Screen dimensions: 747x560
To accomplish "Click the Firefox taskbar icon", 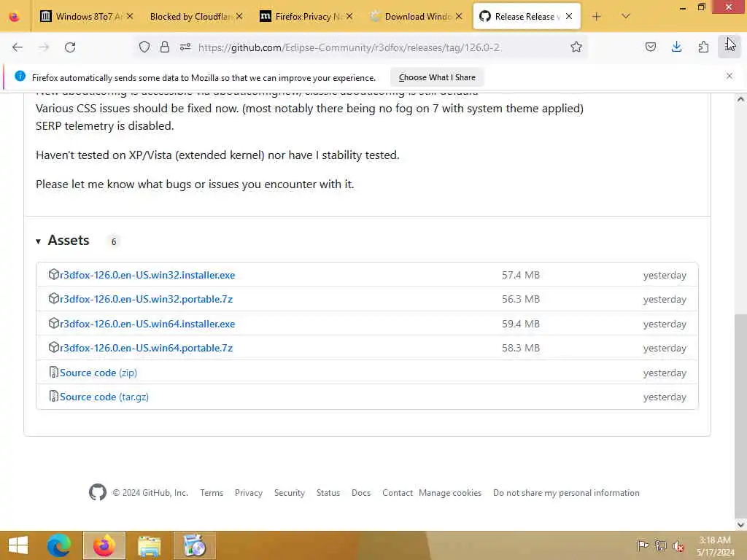I will click(104, 545).
